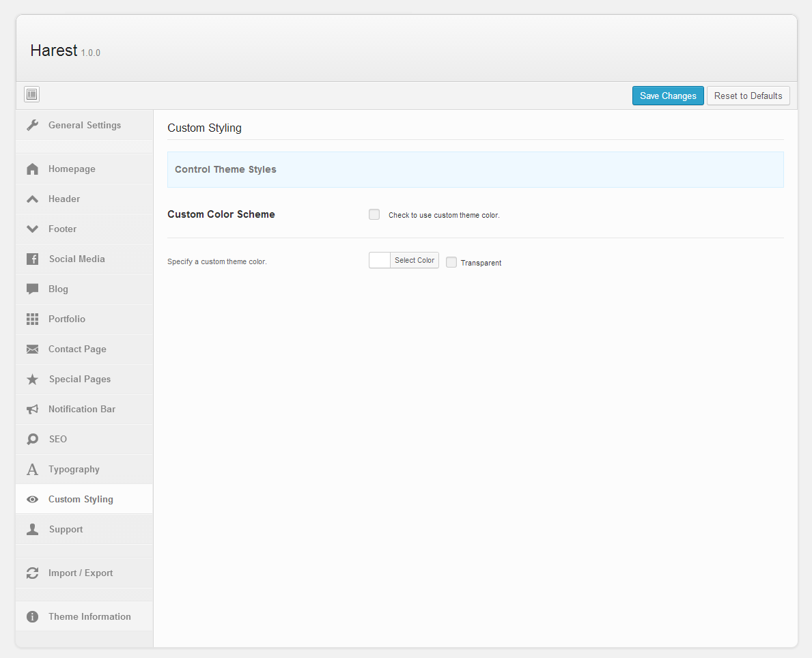
Task: Click the magnifier icon beside SEO
Action: (x=32, y=440)
